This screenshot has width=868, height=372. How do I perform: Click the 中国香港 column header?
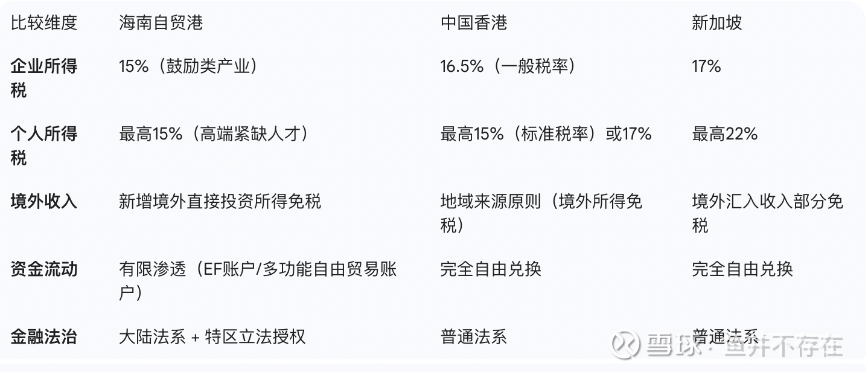(474, 23)
